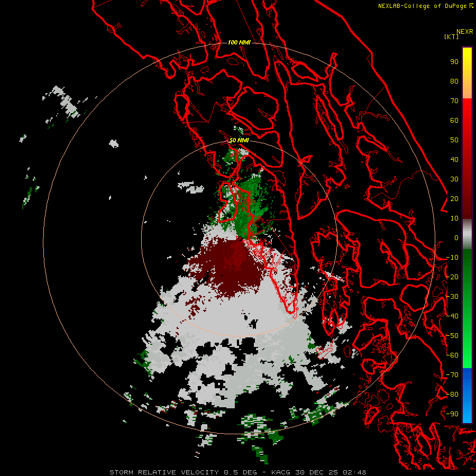Click the -50 value on velocity scale
Image resolution: width=476 pixels, height=476 pixels.
pyautogui.click(x=452, y=336)
